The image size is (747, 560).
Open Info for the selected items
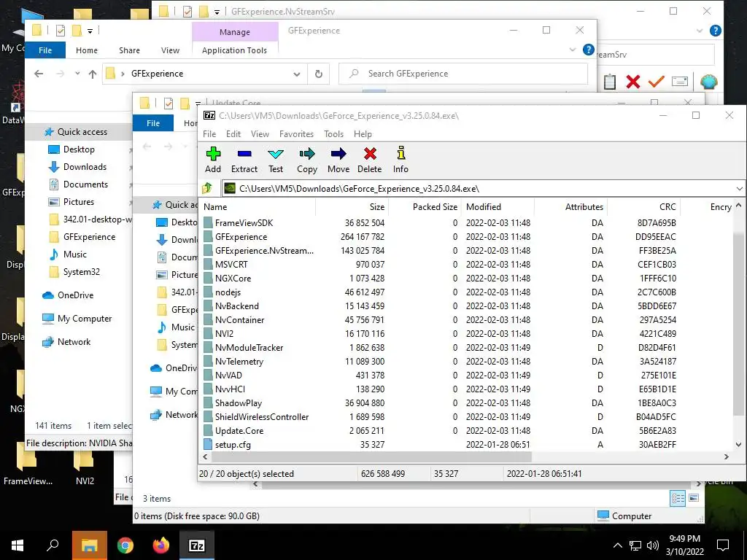tap(400, 160)
